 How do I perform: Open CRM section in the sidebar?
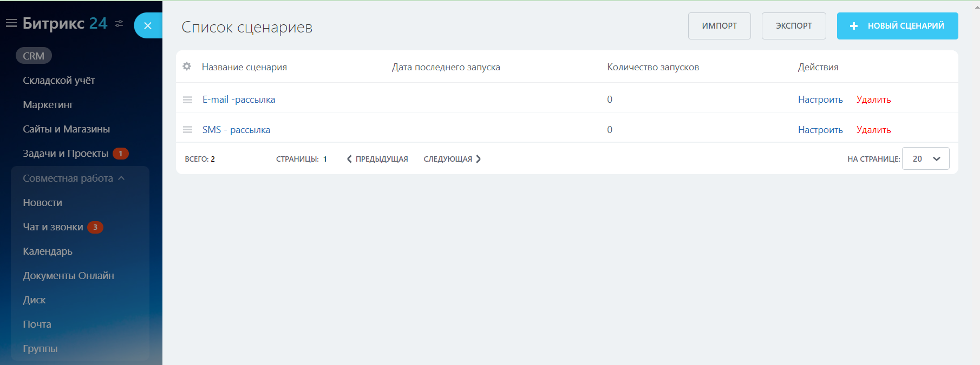(34, 56)
